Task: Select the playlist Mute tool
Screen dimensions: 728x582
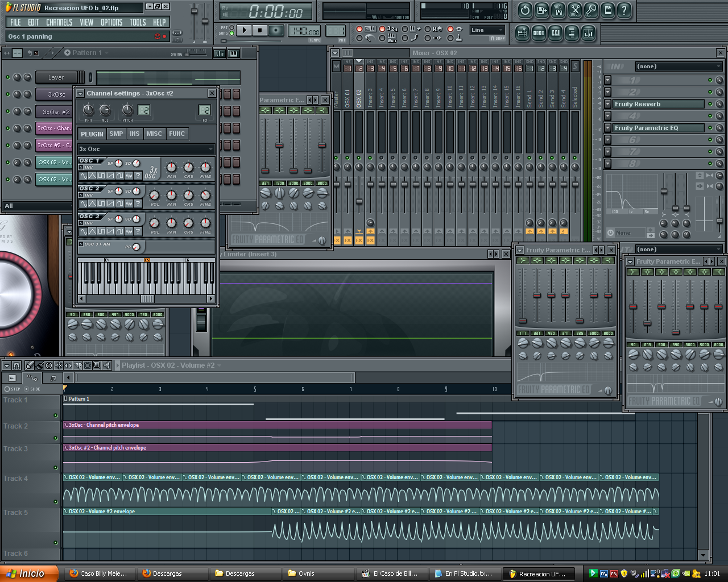Action: pos(59,365)
